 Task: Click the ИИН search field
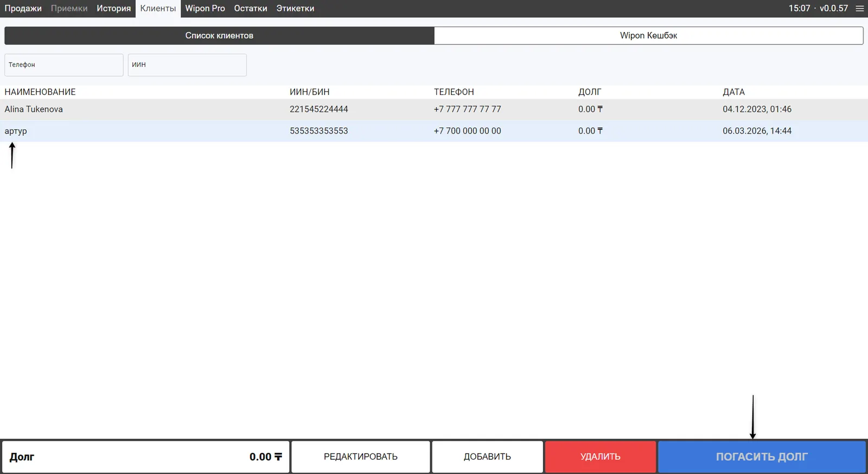187,65
